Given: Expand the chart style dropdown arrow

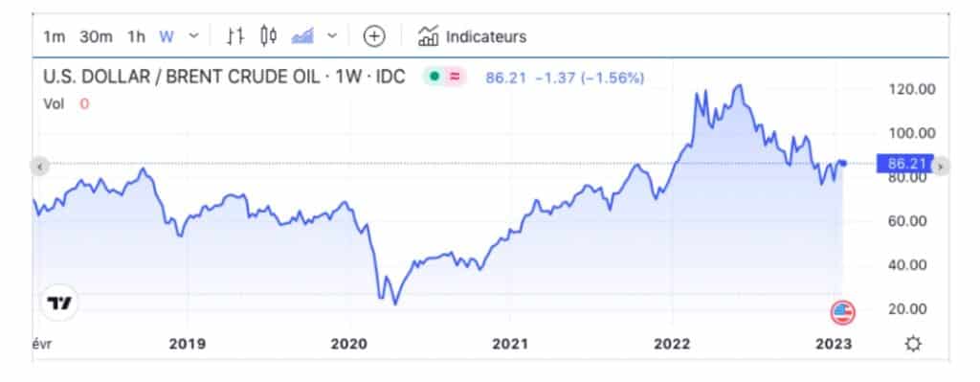Looking at the screenshot, I should pyautogui.click(x=332, y=36).
